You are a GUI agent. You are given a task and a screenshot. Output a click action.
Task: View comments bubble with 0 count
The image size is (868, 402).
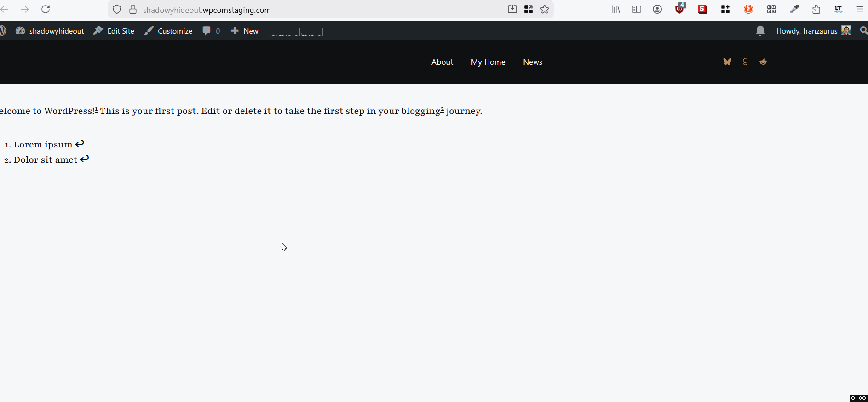pos(211,31)
